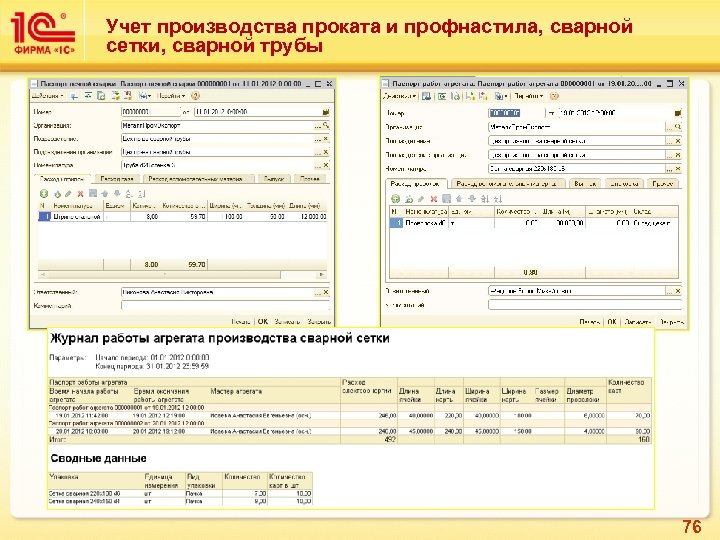The image size is (720, 540).
Task: Click Печать in the left window
Action: (x=241, y=321)
